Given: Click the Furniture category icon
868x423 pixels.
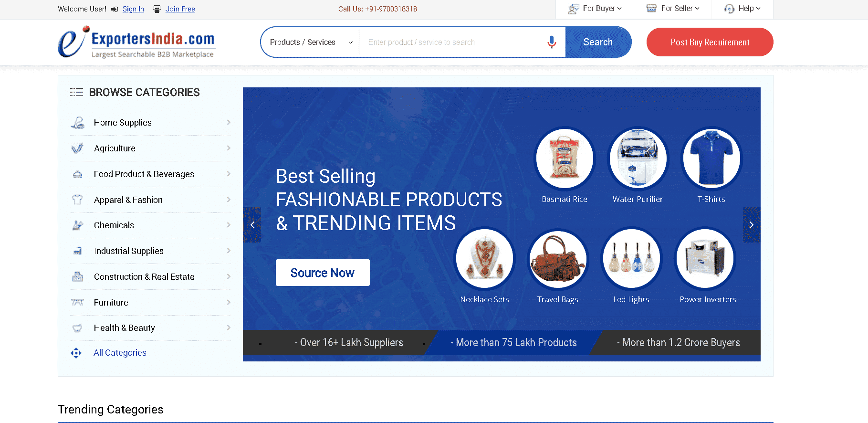Looking at the screenshot, I should tap(77, 302).
